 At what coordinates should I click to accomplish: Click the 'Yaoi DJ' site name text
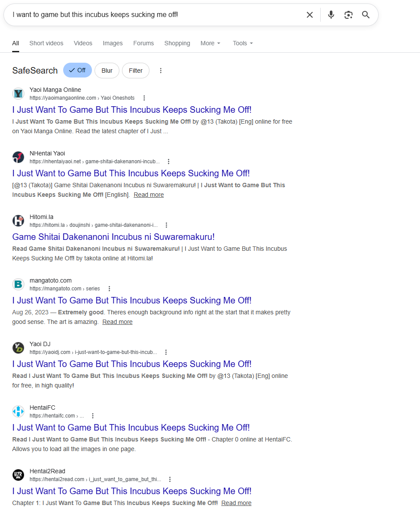coord(40,344)
